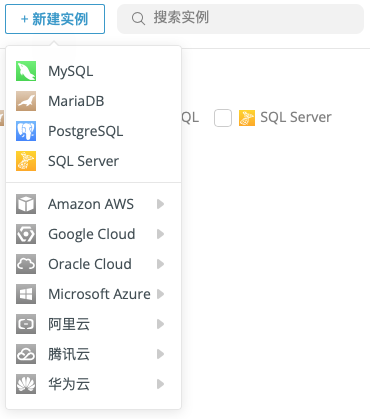This screenshot has width=370, height=419.
Task: Expand the 腾讯云 submenu arrow
Action: [x=160, y=354]
